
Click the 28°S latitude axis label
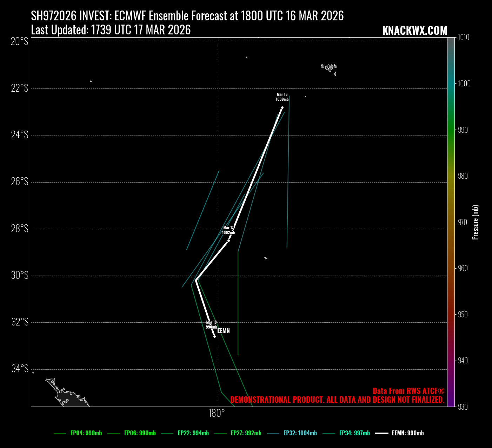tap(20, 229)
